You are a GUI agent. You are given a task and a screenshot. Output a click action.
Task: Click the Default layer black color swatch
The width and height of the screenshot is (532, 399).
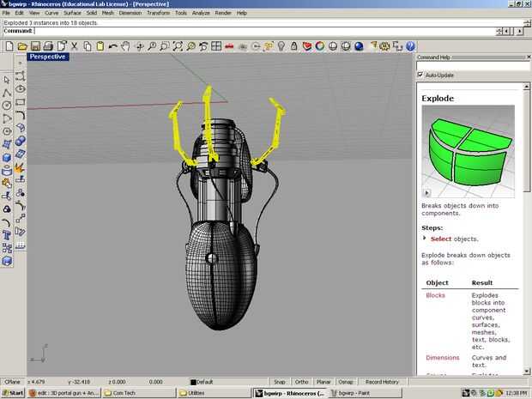coord(193,382)
